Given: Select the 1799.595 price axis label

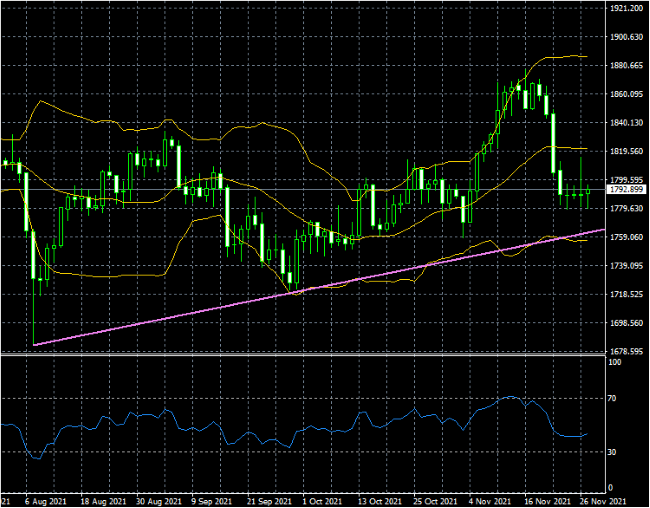Looking at the screenshot, I should [626, 180].
